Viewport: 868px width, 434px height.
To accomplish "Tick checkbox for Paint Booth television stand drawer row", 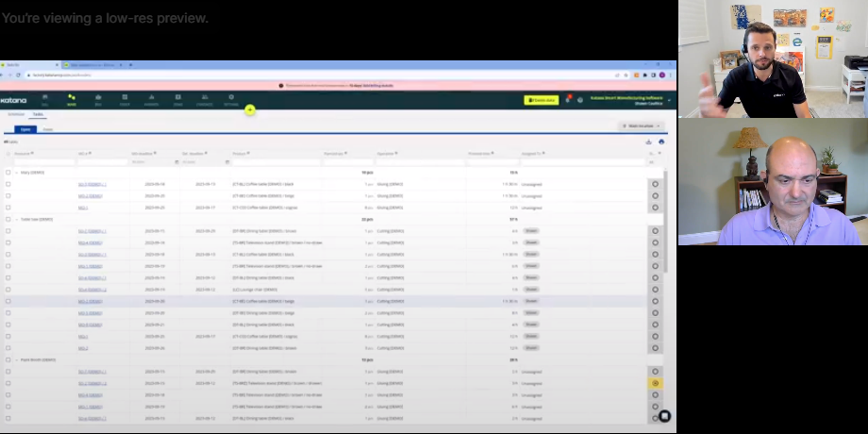I will (x=8, y=383).
